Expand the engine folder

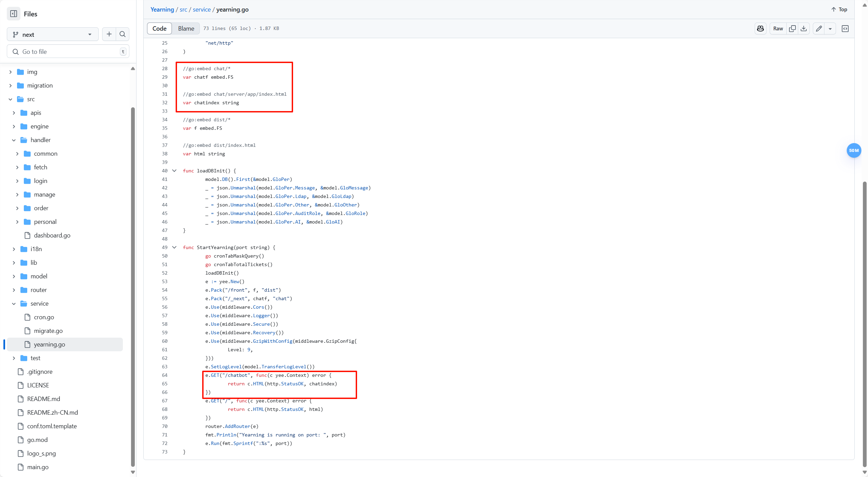pyautogui.click(x=14, y=126)
